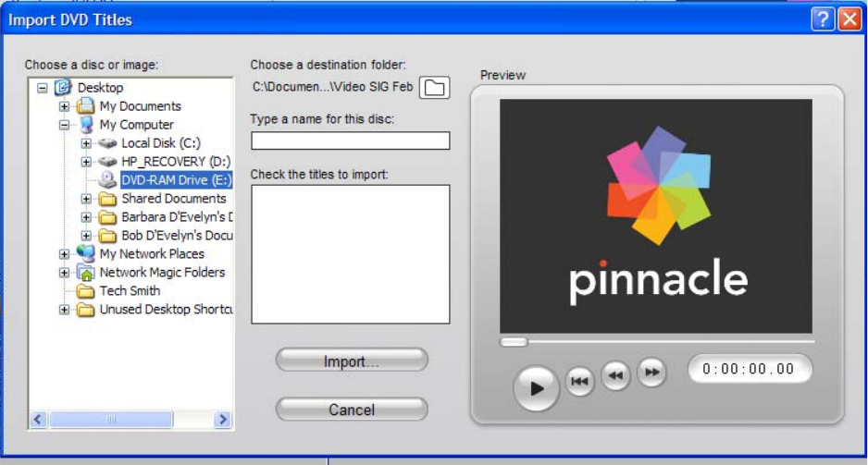Open the destination folder browse icon
Screen dimensions: 868x465
click(x=434, y=87)
